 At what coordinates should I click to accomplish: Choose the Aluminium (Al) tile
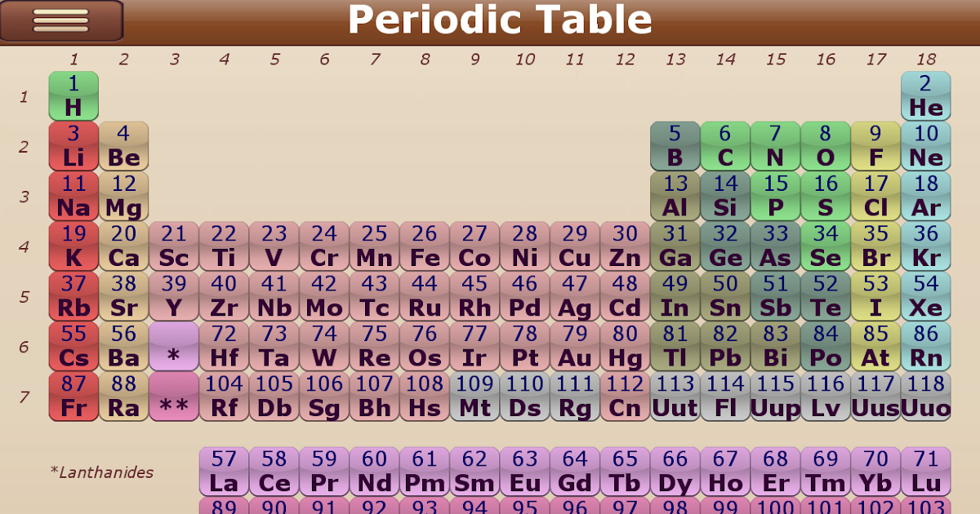675,196
